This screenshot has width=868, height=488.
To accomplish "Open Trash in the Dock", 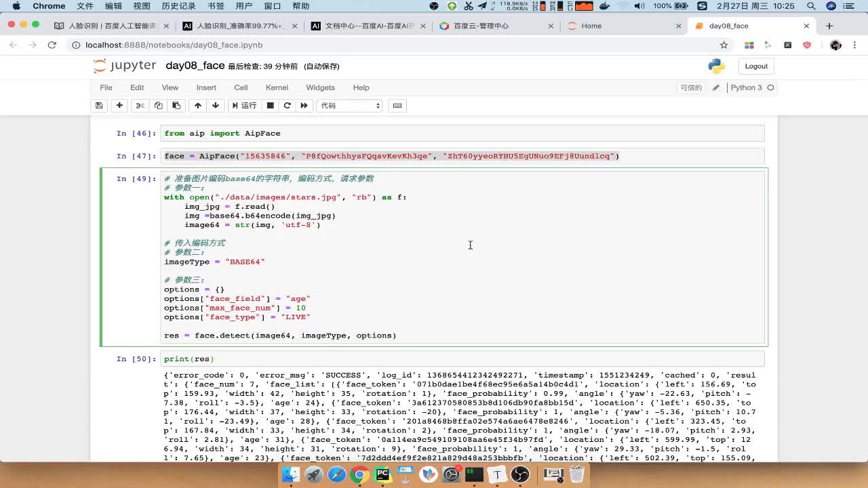I will click(x=577, y=474).
